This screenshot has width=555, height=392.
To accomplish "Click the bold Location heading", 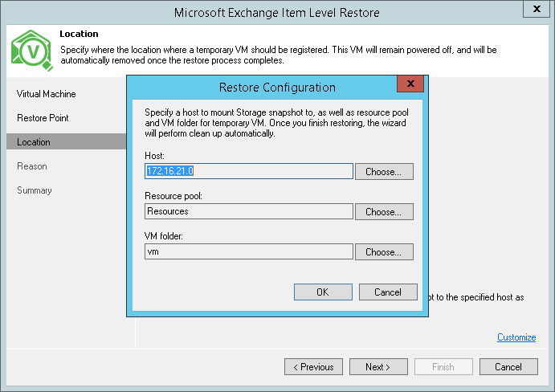I will click(x=79, y=34).
